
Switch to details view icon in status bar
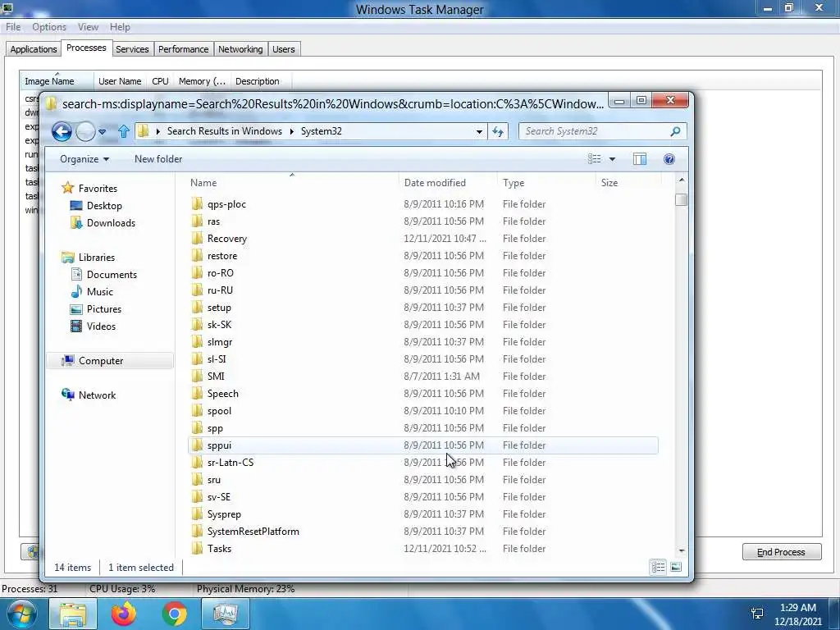(659, 567)
